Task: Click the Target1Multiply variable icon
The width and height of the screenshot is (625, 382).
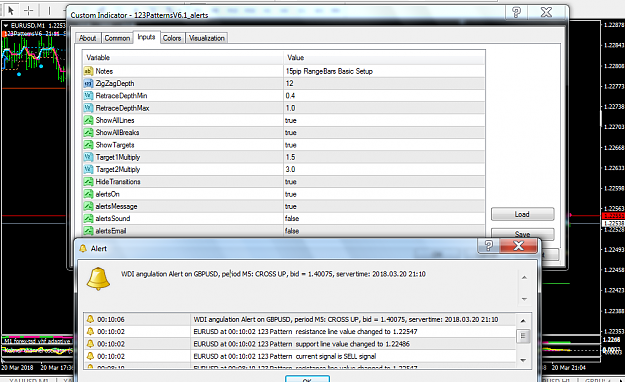Action: click(x=88, y=157)
